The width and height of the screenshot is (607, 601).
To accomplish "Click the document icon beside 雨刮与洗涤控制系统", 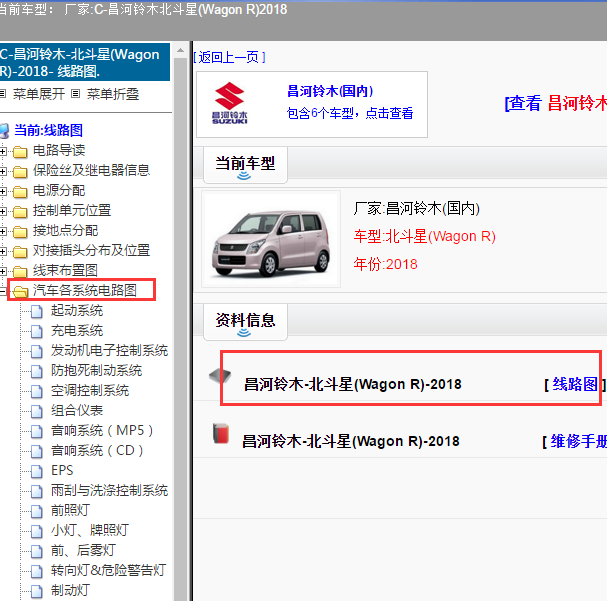I will 37,491.
